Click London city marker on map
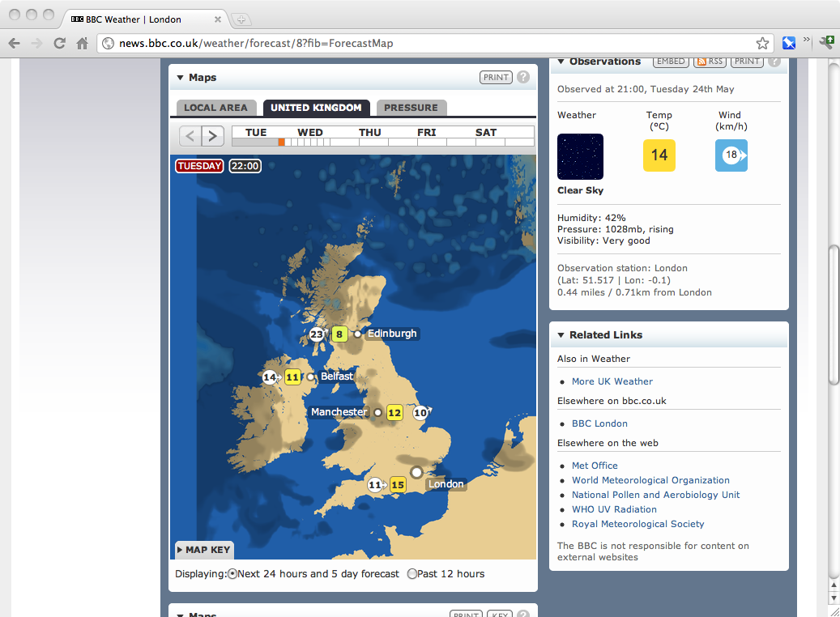840x617 pixels. [x=416, y=472]
